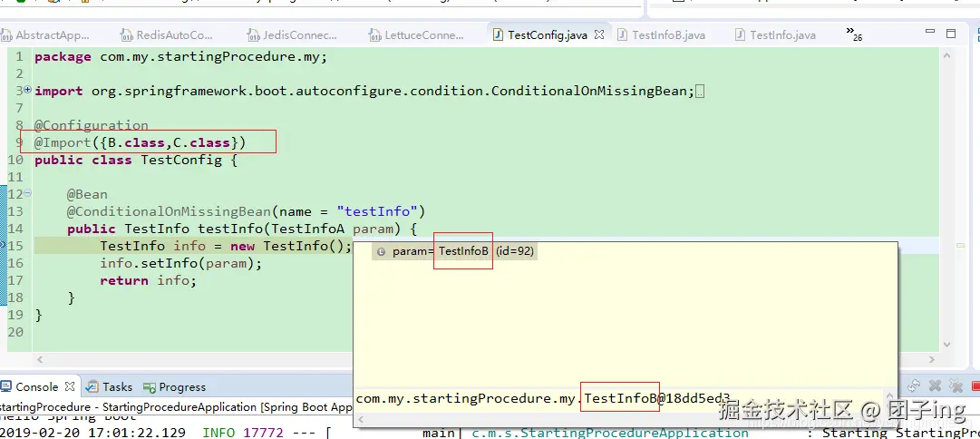
Task: Select the param= TestInfoB (id=92) variable row
Action: point(454,251)
